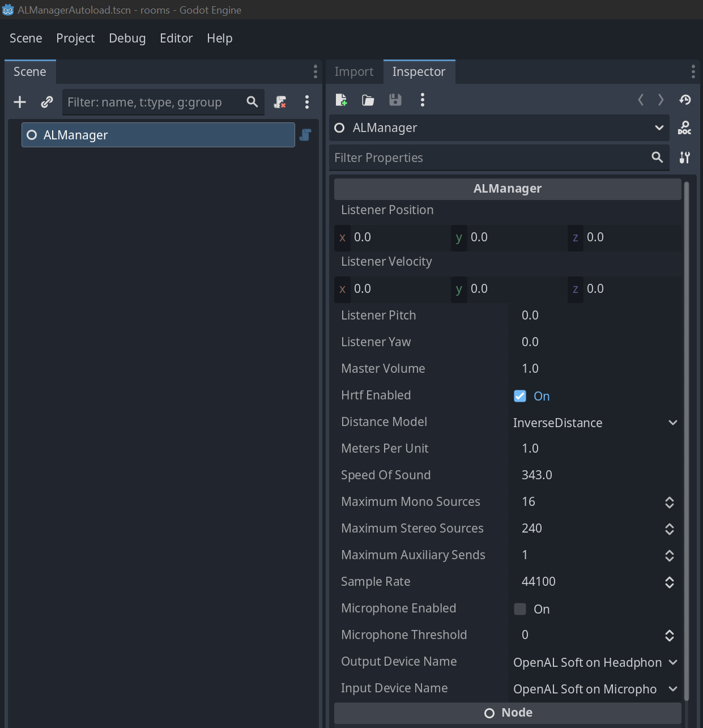703x728 pixels.
Task: Open the script attached to ALManager node
Action: tap(305, 135)
